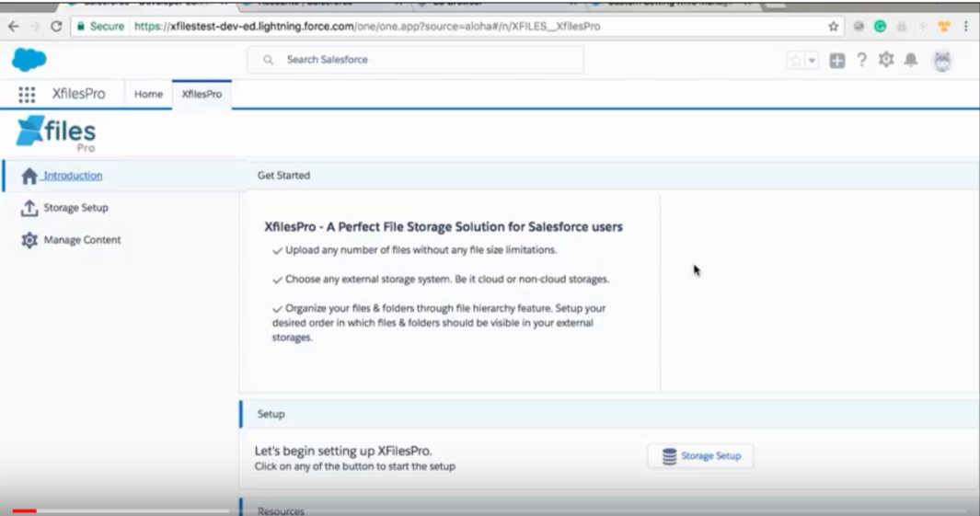Click the XfilesPro app name label
The height and width of the screenshot is (516, 980).
coord(79,94)
